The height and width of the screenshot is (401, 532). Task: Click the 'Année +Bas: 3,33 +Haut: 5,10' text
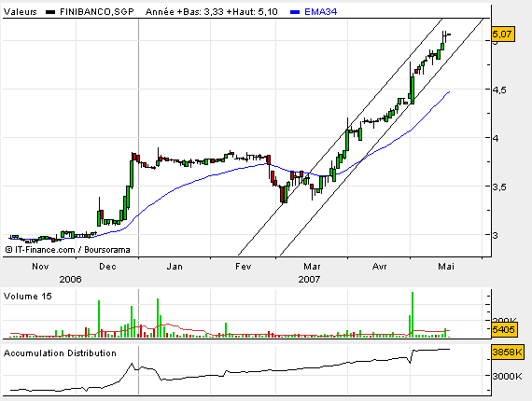(211, 12)
